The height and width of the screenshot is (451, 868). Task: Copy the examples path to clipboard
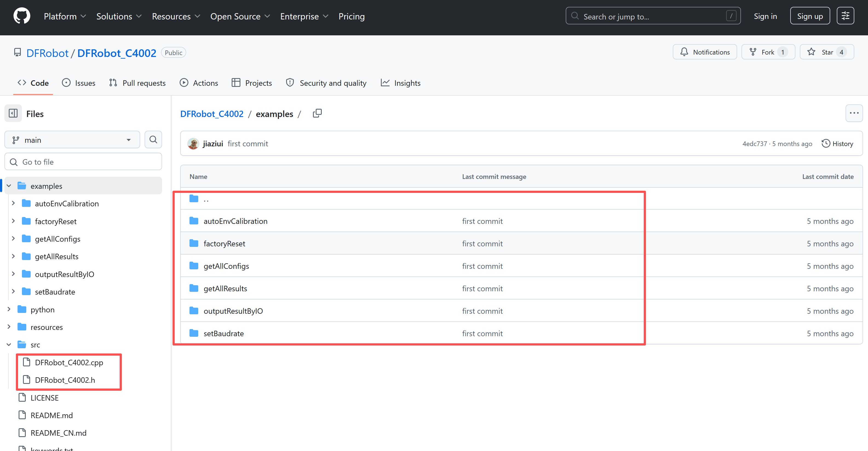click(317, 114)
